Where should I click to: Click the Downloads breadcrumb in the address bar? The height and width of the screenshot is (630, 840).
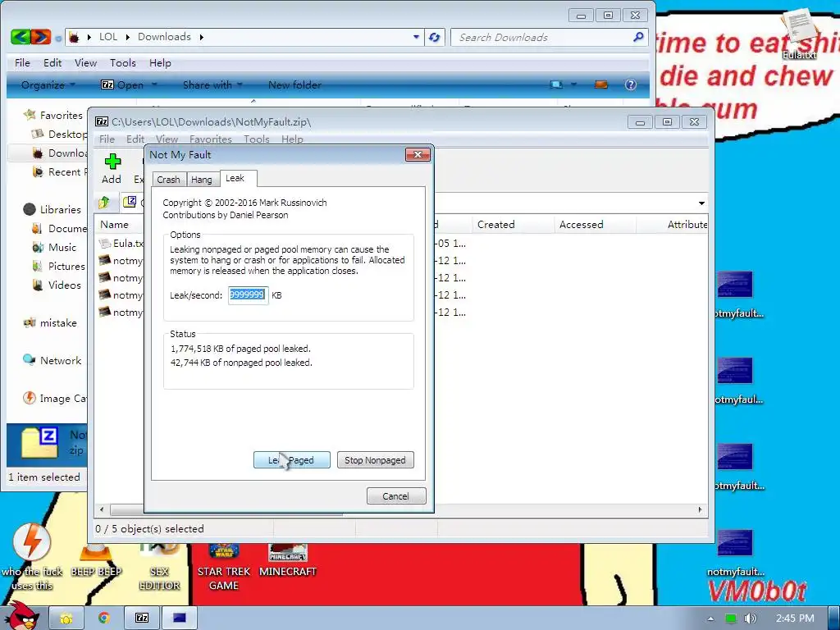(164, 37)
